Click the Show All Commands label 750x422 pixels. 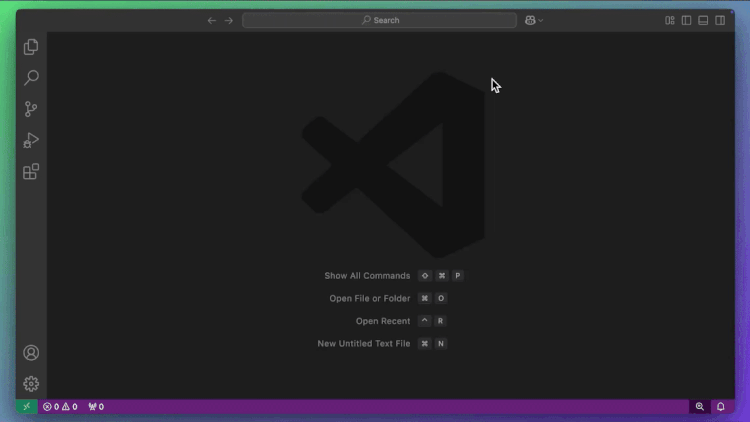pyautogui.click(x=367, y=276)
